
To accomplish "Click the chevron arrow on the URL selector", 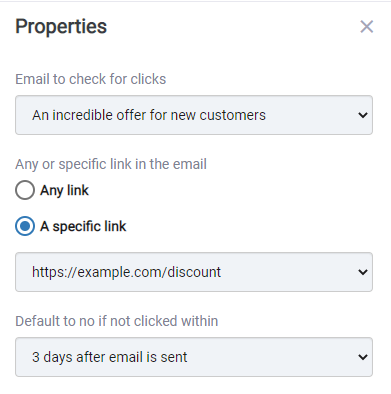I will (x=363, y=272).
